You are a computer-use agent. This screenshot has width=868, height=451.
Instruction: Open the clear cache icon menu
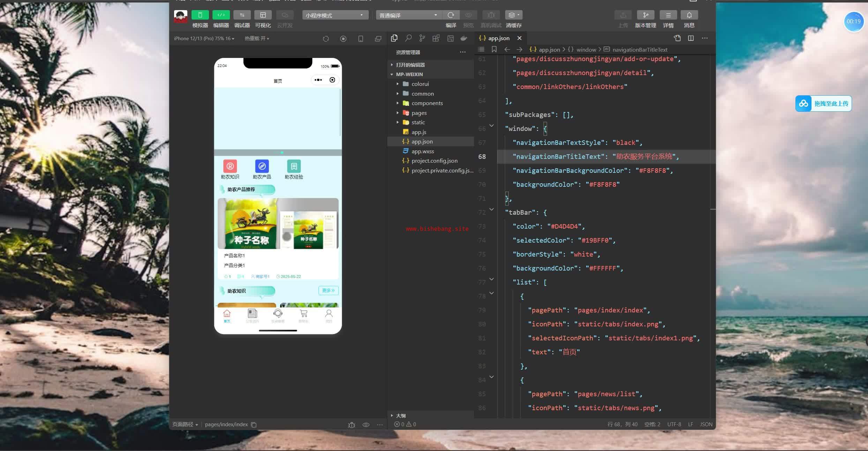tap(514, 15)
